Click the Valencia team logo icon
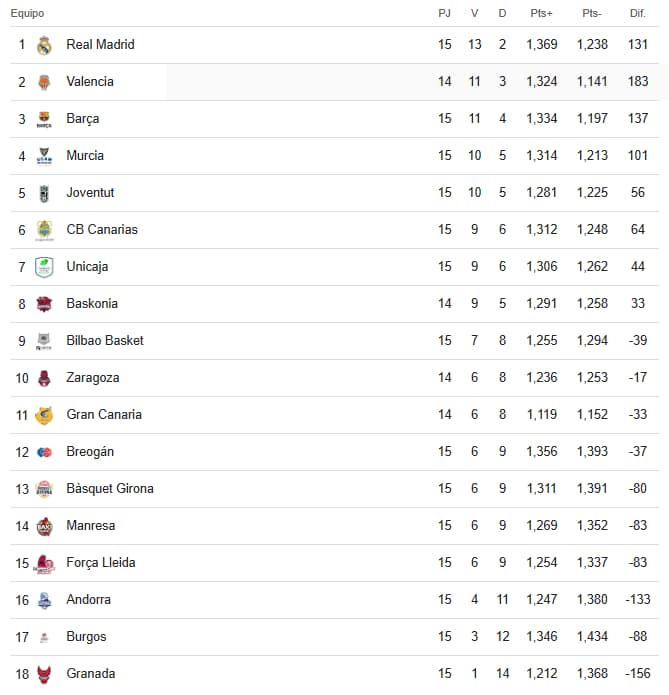Screen dimensions: 669x695 point(44,82)
